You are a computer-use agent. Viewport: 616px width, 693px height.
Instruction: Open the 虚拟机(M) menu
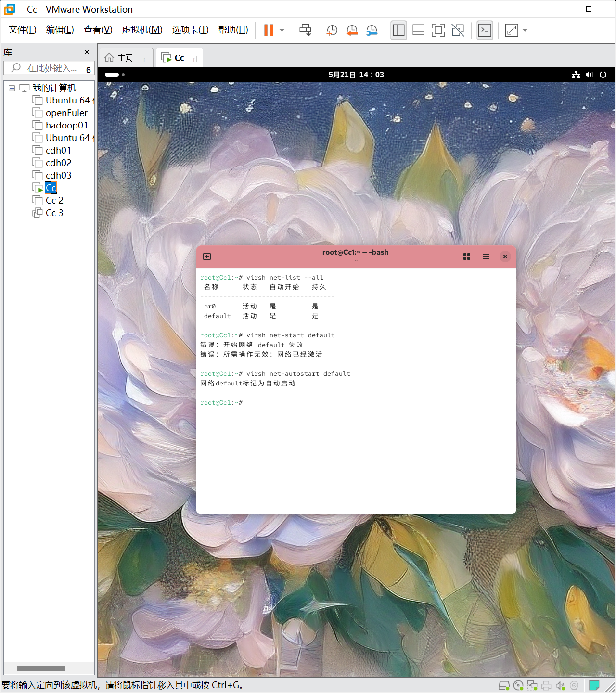coord(142,30)
